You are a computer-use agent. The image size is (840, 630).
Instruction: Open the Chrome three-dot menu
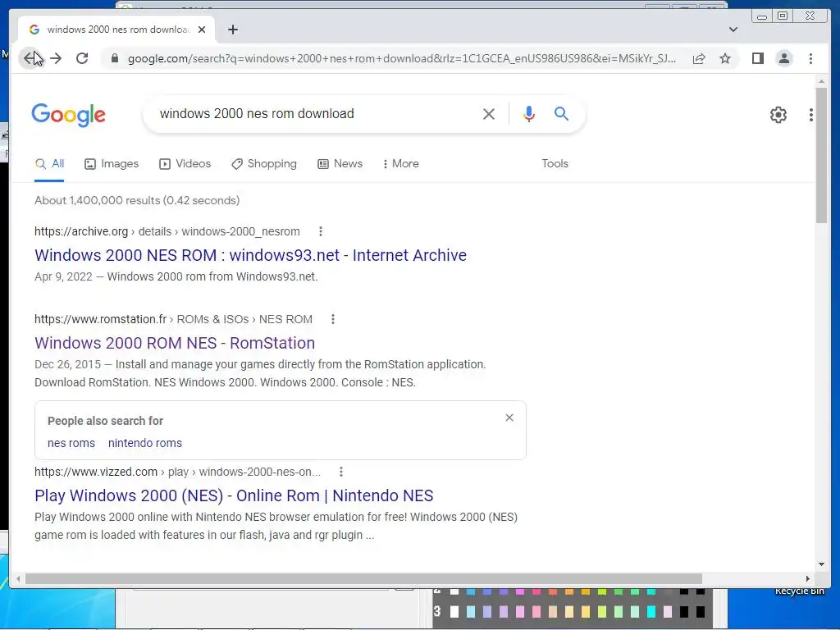point(810,58)
